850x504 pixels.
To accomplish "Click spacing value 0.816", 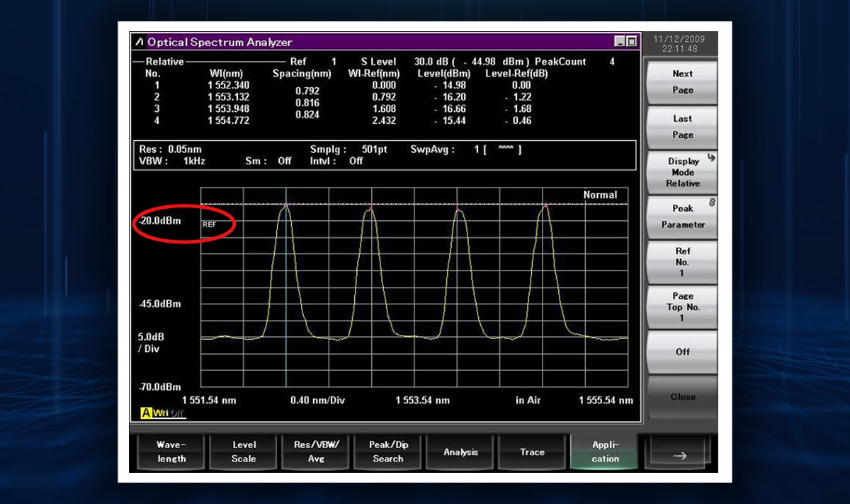I will click(307, 103).
